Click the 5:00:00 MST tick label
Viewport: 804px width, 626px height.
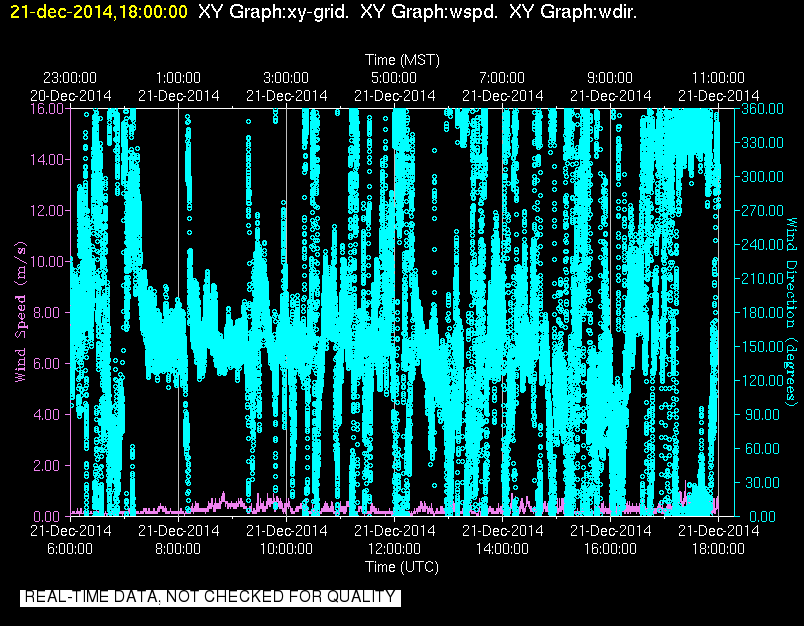pos(394,78)
